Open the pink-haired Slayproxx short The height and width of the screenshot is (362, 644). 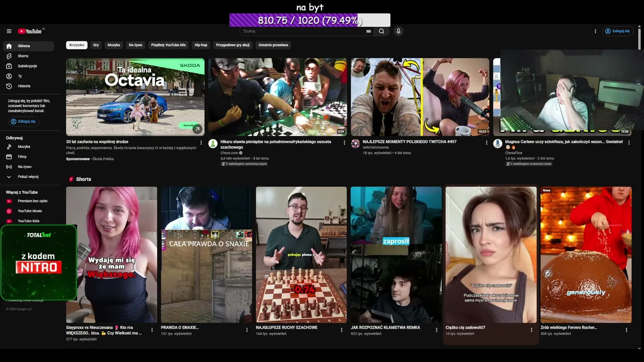tap(112, 254)
